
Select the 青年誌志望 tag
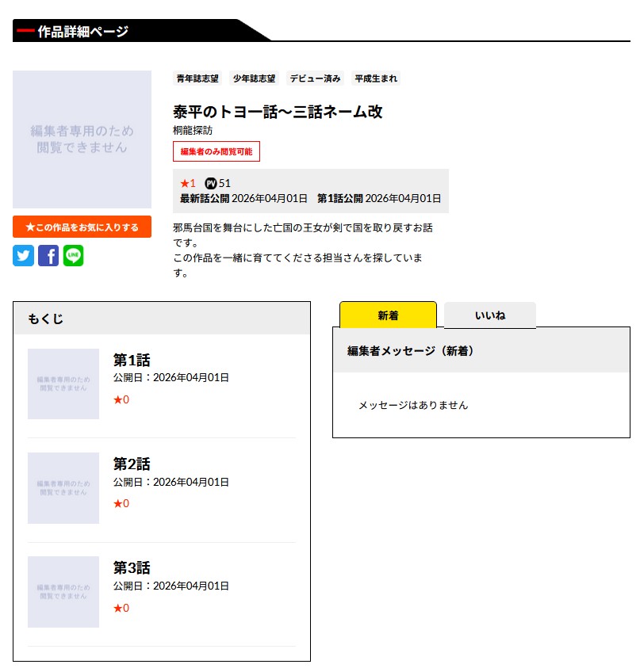(197, 78)
